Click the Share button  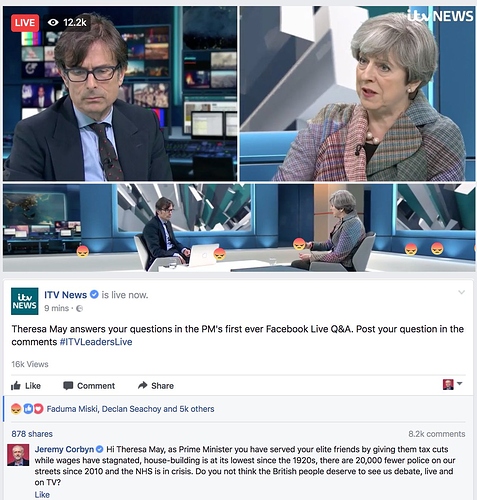click(156, 386)
